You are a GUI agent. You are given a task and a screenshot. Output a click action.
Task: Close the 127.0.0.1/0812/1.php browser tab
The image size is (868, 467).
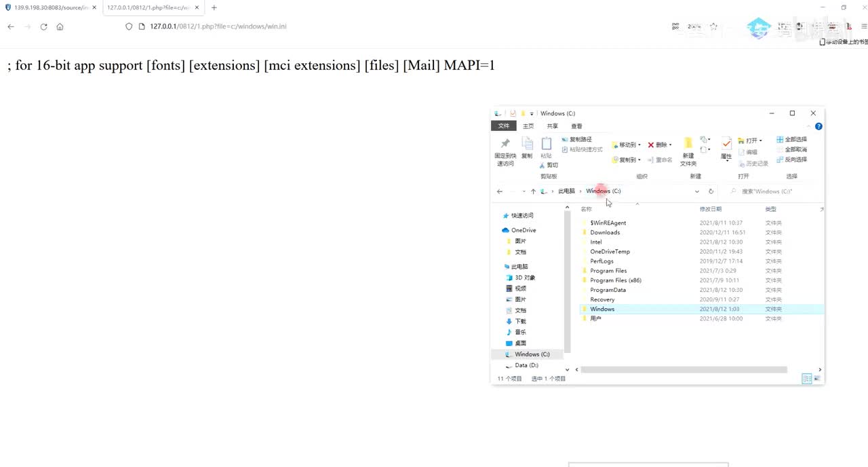coord(197,7)
